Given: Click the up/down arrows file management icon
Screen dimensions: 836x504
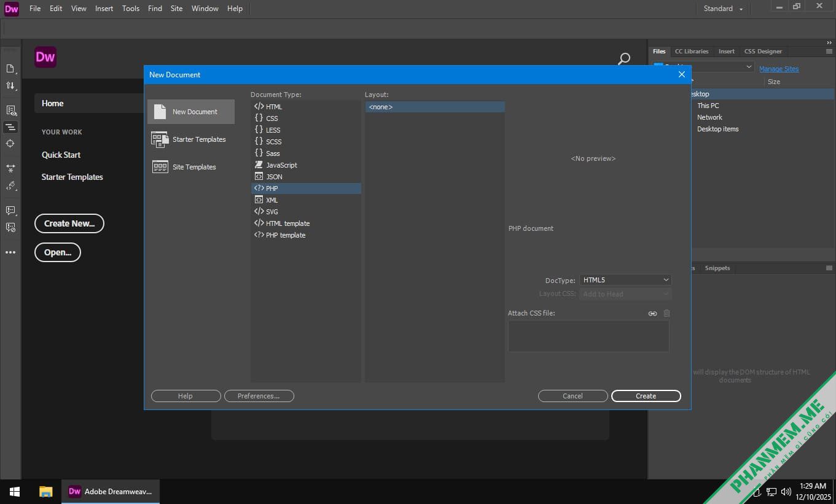Looking at the screenshot, I should [x=10, y=86].
